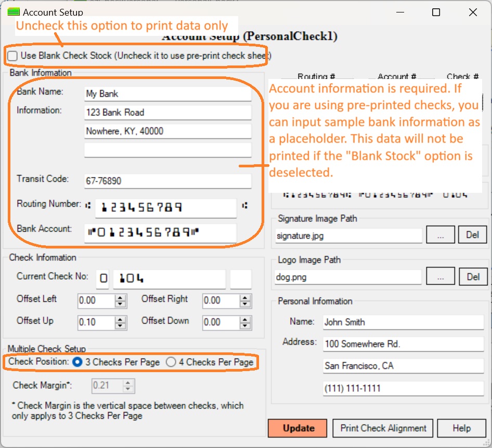
Task: Click Del to remove dog.png logo
Action: (472, 276)
